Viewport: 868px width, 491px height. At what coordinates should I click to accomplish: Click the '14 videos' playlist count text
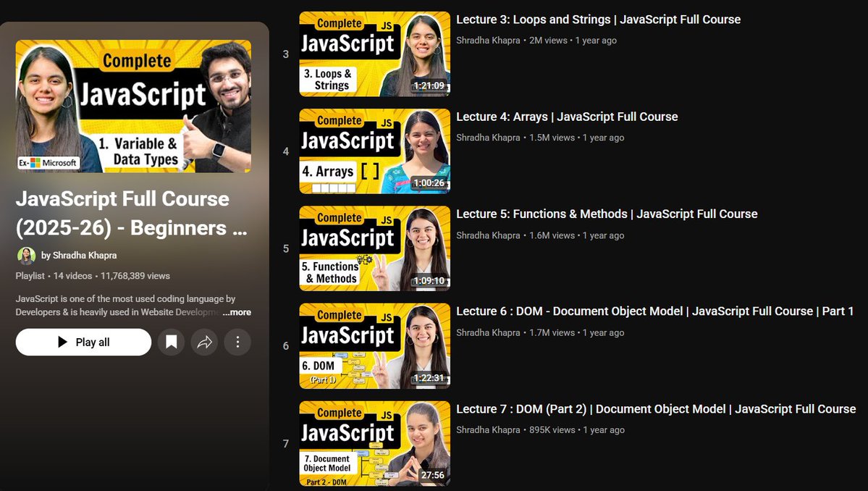pos(72,276)
